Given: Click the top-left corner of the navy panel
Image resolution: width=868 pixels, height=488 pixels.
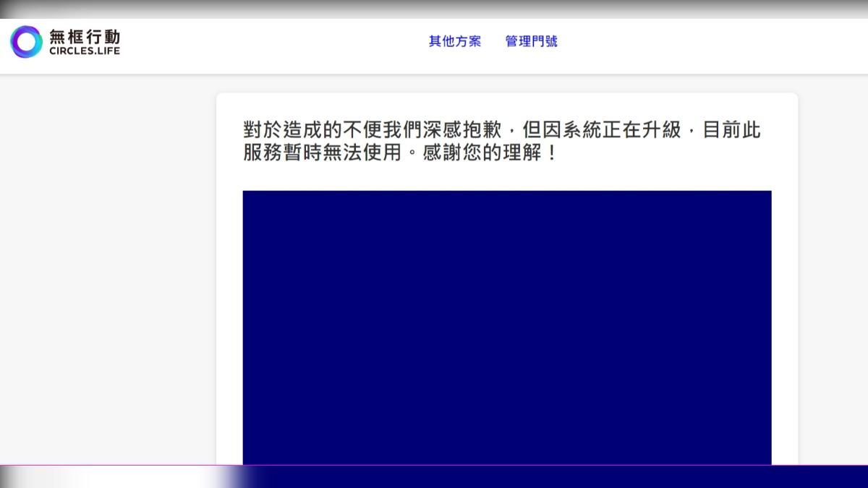Looking at the screenshot, I should (247, 194).
